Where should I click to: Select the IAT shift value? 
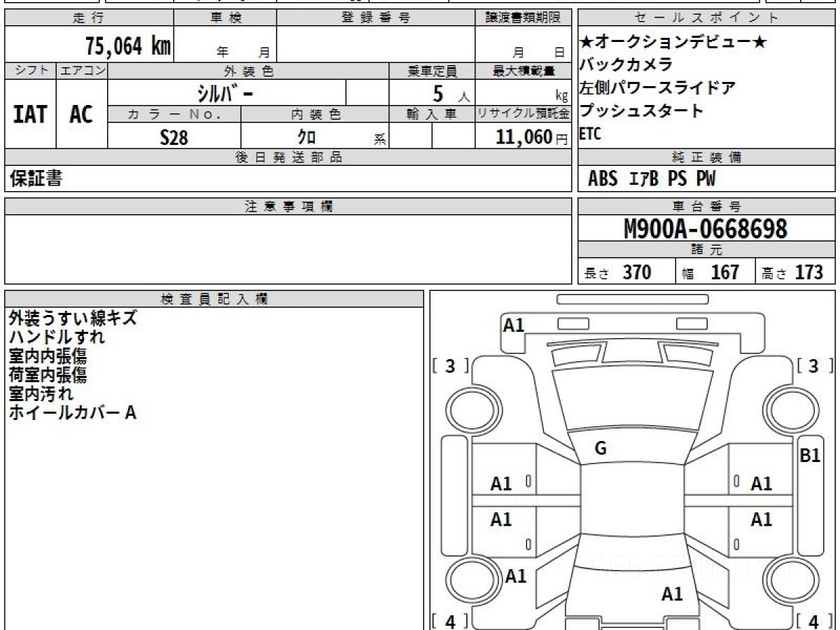pyautogui.click(x=31, y=113)
